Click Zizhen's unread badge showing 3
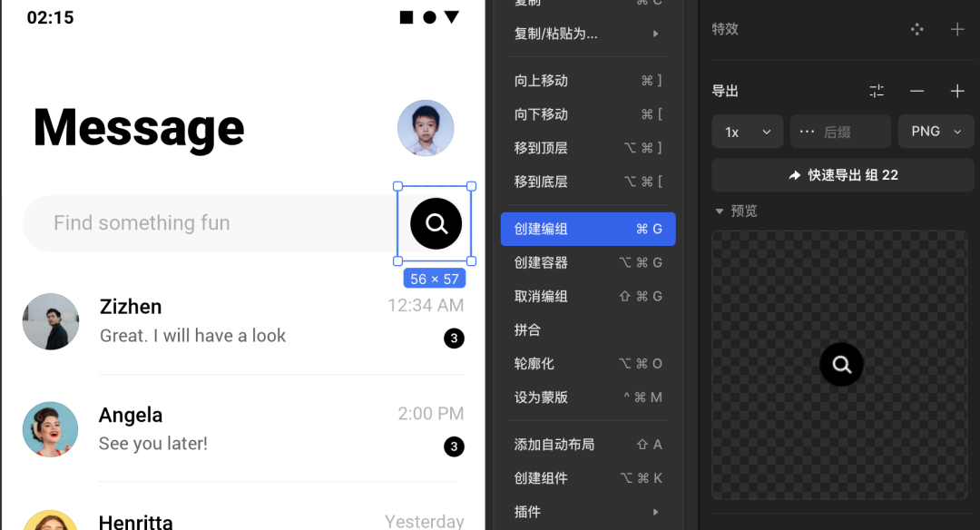 454,339
